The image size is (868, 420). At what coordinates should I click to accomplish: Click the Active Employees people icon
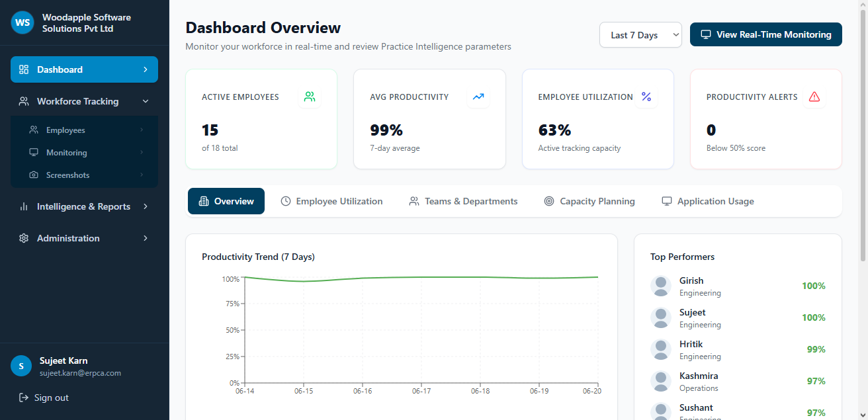click(310, 97)
